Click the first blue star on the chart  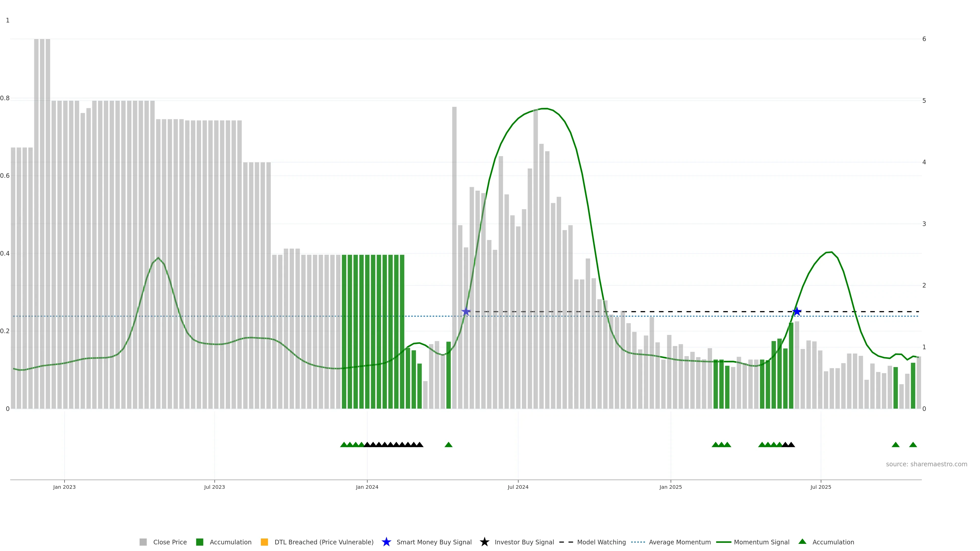(x=466, y=312)
